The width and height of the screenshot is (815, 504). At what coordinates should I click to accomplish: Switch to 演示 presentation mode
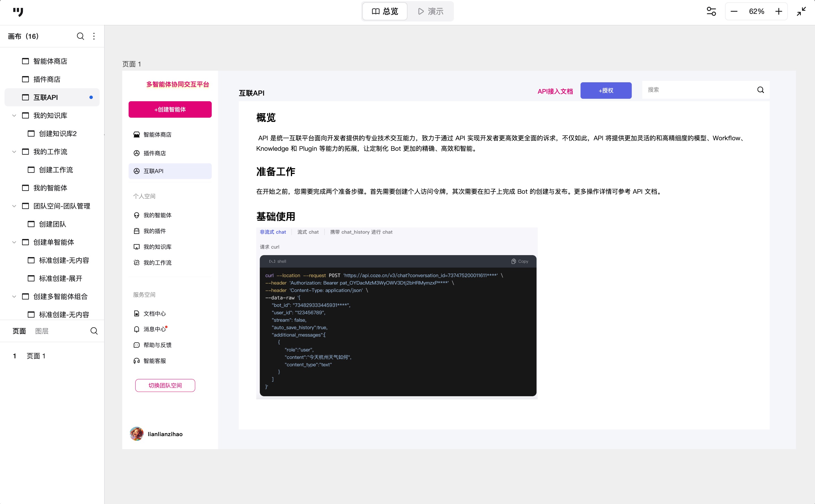430,11
